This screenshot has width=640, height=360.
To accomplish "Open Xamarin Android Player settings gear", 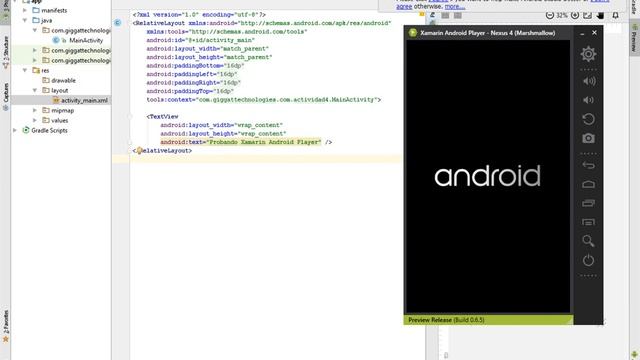I will point(588,54).
